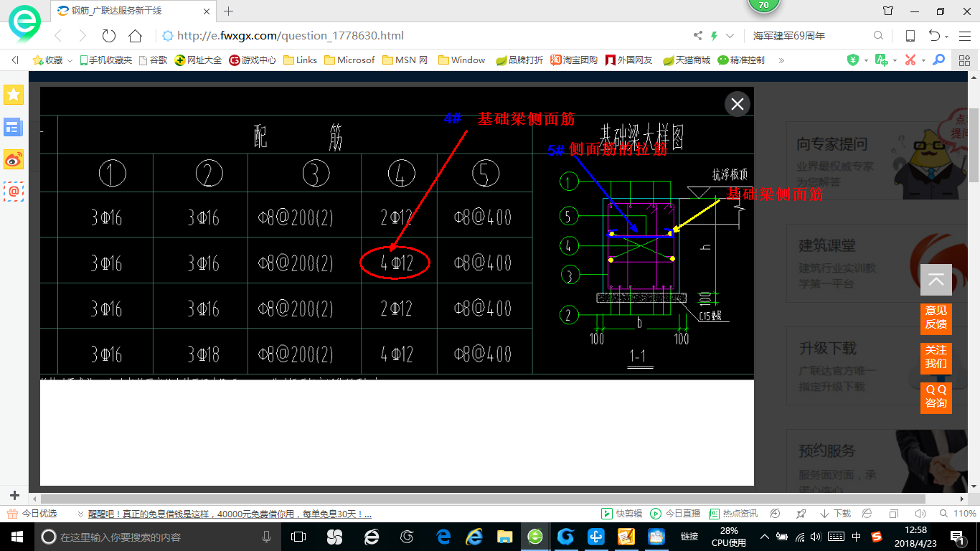980x551 pixels.
Task: Click the 110% zoom level
Action: click(x=964, y=514)
